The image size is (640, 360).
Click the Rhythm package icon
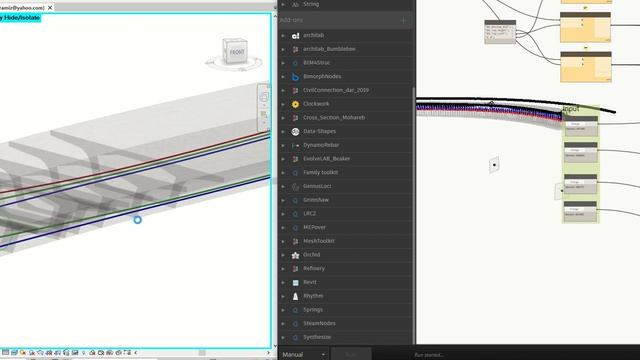[x=296, y=296]
